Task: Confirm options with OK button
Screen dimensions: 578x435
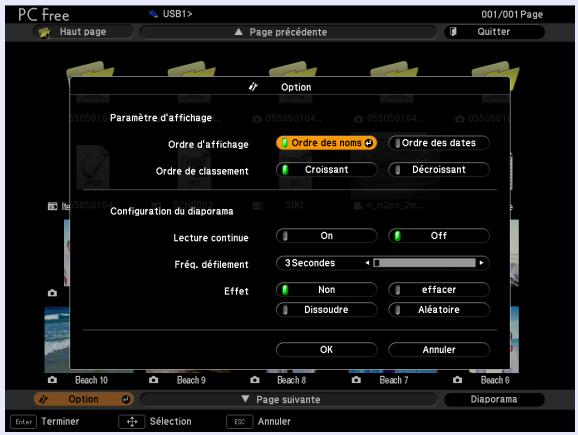Action: (327, 349)
